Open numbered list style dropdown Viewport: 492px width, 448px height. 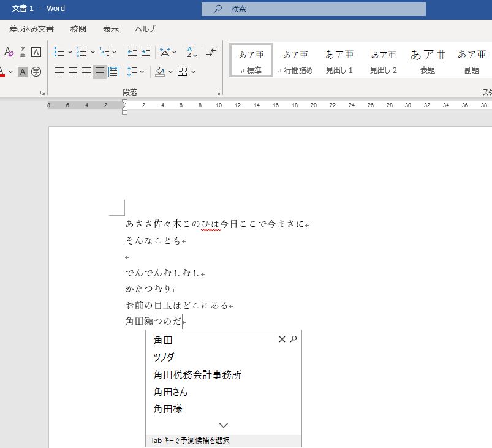93,52
